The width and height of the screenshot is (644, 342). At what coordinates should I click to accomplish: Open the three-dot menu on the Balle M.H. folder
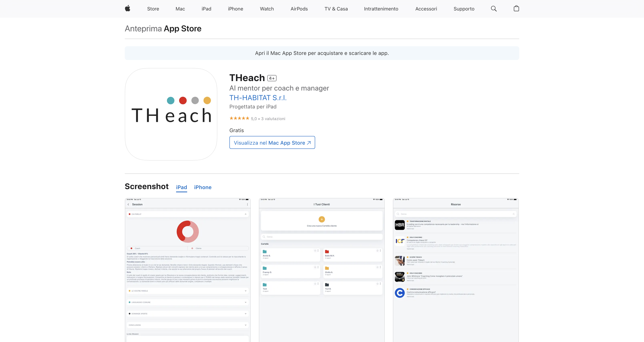click(x=380, y=250)
